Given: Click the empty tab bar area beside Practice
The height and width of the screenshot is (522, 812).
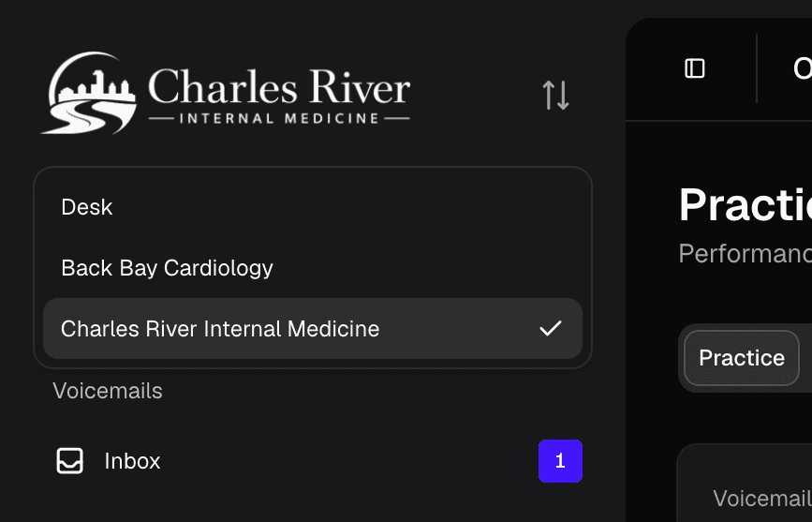Looking at the screenshot, I should coord(806,358).
